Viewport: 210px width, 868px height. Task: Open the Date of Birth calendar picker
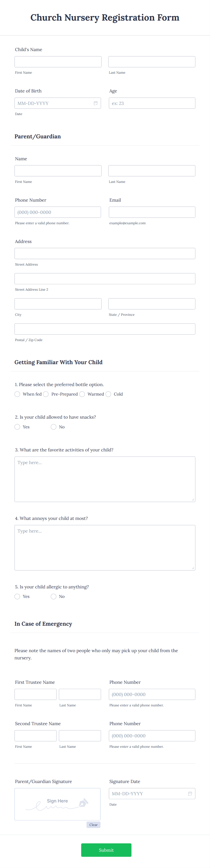pyautogui.click(x=96, y=103)
